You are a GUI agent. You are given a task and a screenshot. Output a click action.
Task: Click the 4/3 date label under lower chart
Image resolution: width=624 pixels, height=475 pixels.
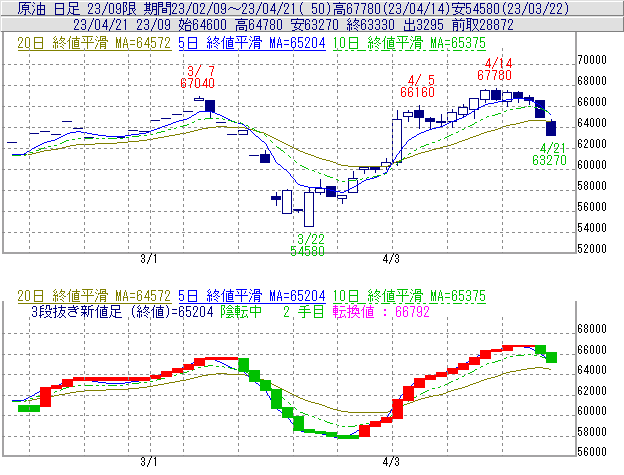[391, 462]
